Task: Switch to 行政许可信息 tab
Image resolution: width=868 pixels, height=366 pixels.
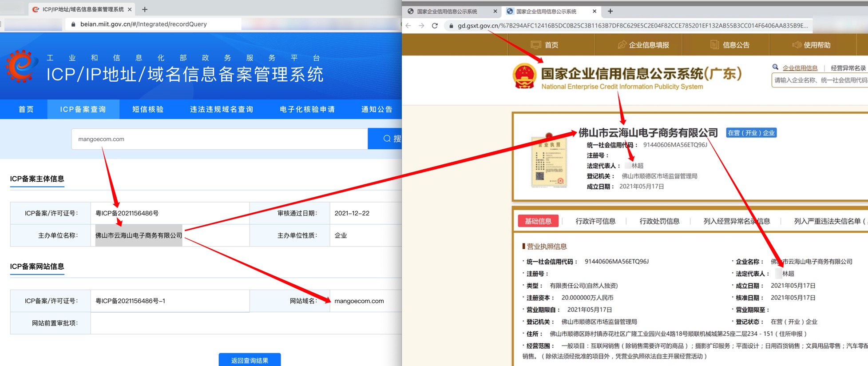Action: 595,221
